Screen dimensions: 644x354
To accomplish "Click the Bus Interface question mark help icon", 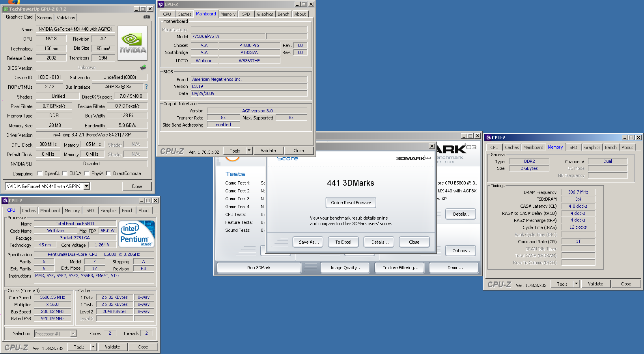I will coord(146,87).
